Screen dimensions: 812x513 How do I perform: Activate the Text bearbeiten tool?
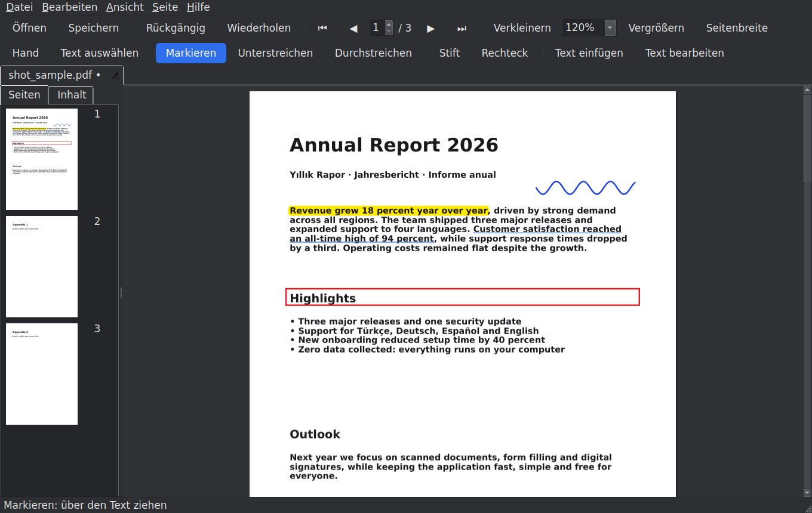(x=684, y=53)
